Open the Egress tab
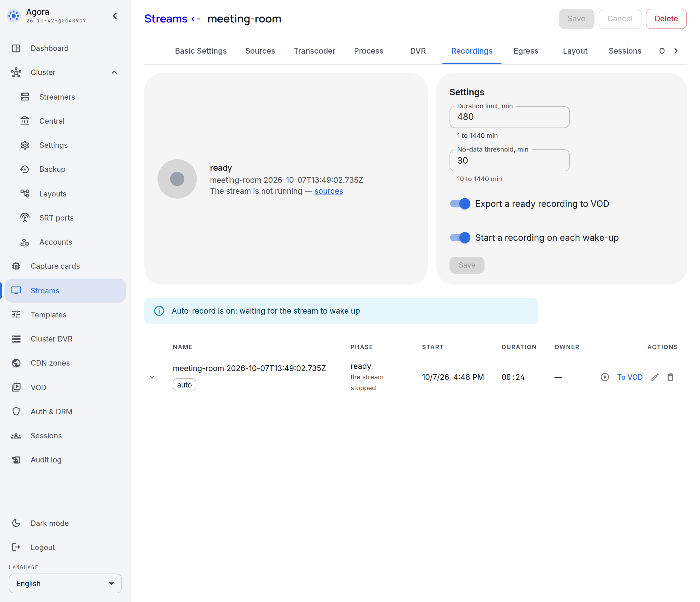 (526, 51)
